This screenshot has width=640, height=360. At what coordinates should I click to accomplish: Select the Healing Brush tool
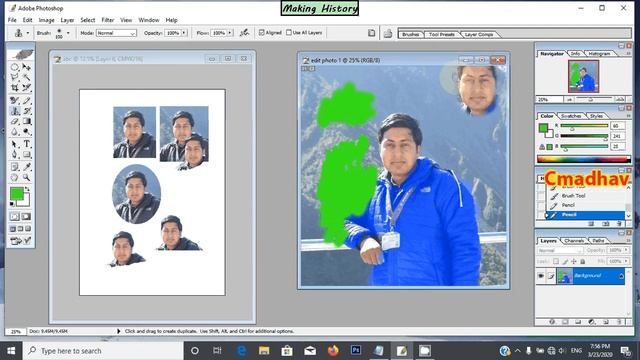click(x=15, y=100)
